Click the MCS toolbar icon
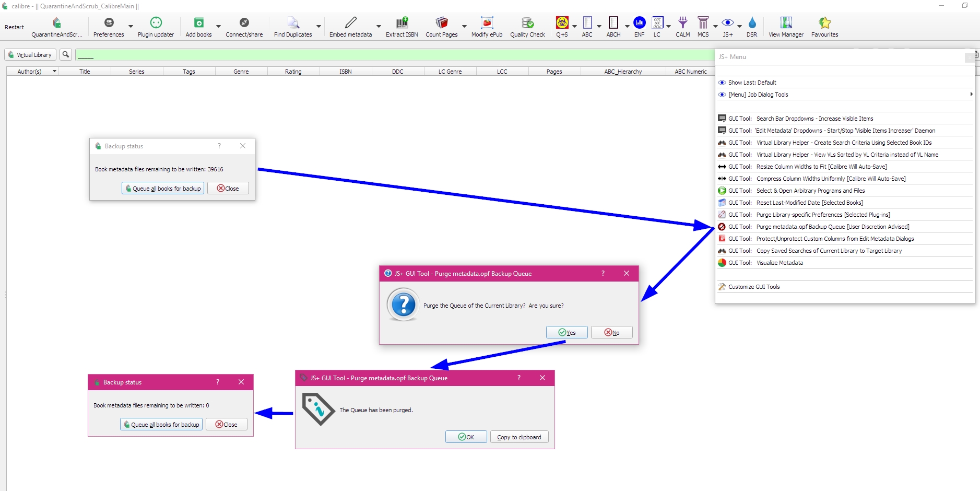Image resolution: width=980 pixels, height=491 pixels. click(x=703, y=23)
